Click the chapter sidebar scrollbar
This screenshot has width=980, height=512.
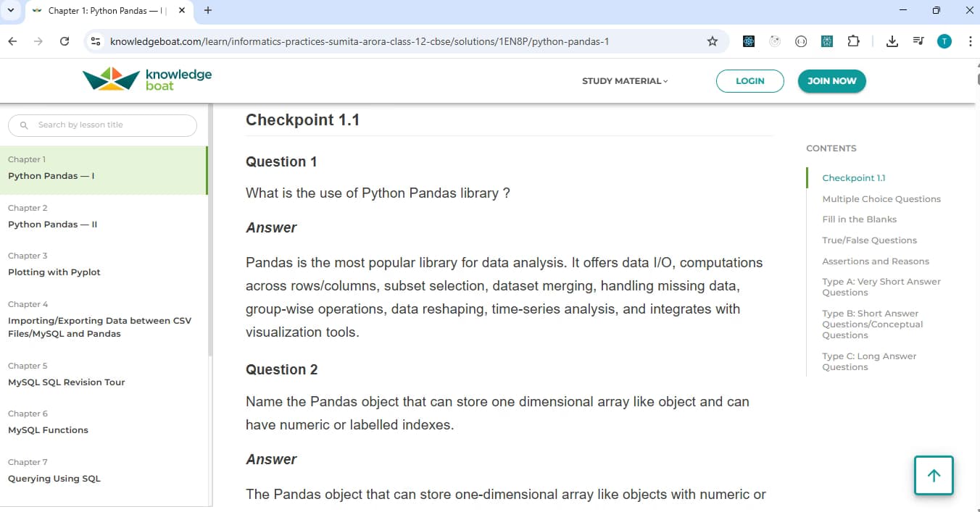click(210, 232)
